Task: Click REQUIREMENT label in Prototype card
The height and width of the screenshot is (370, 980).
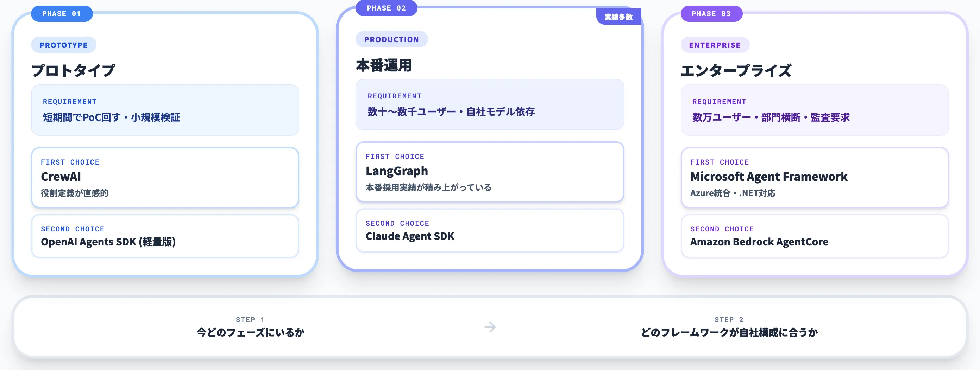Action: point(70,102)
